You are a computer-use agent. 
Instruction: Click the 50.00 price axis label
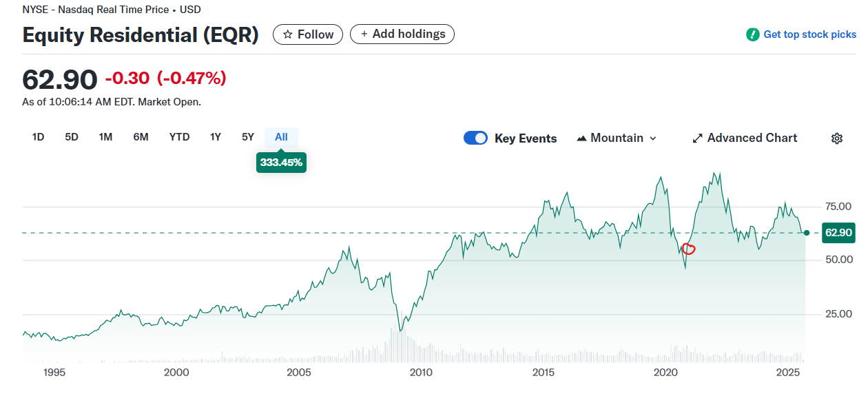click(x=838, y=260)
